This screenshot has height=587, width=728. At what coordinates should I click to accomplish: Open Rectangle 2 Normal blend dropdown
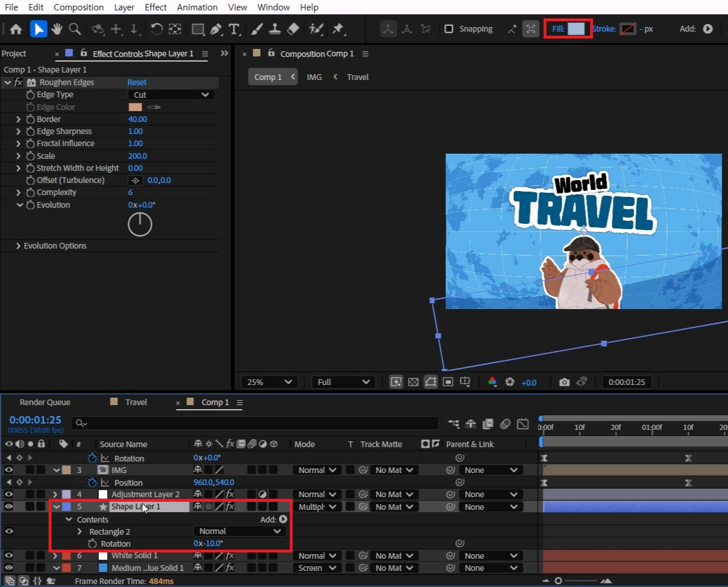coord(239,531)
